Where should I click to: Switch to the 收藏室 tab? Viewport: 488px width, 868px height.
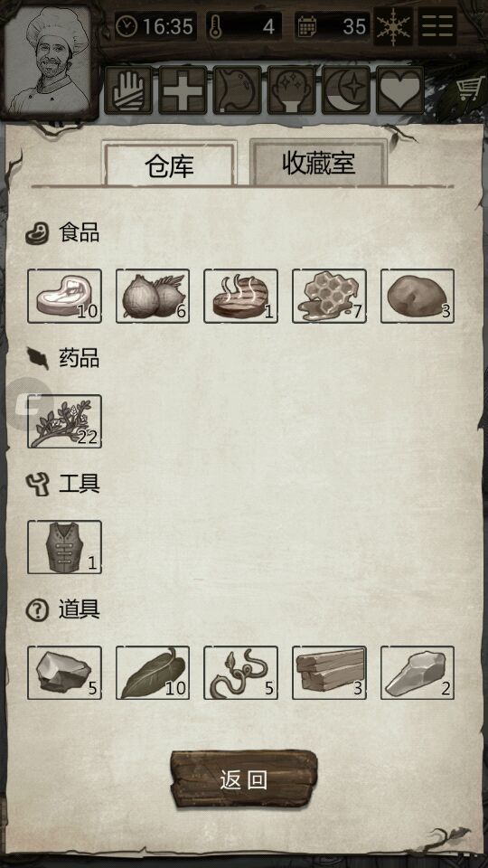[319, 162]
